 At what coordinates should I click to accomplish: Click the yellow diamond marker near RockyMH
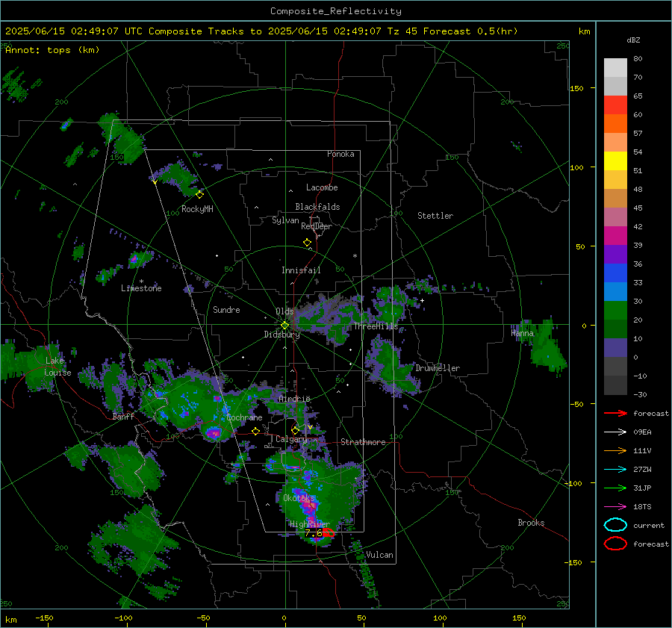(199, 195)
